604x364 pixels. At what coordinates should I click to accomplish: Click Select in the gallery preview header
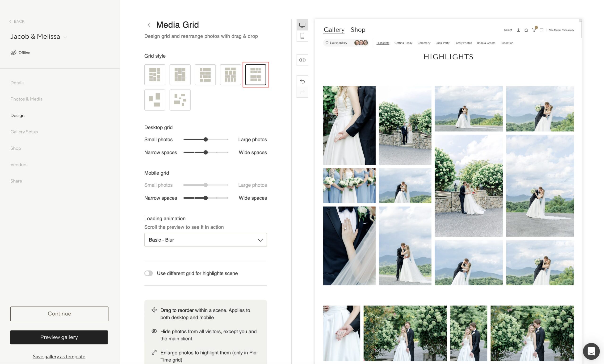[x=508, y=30]
